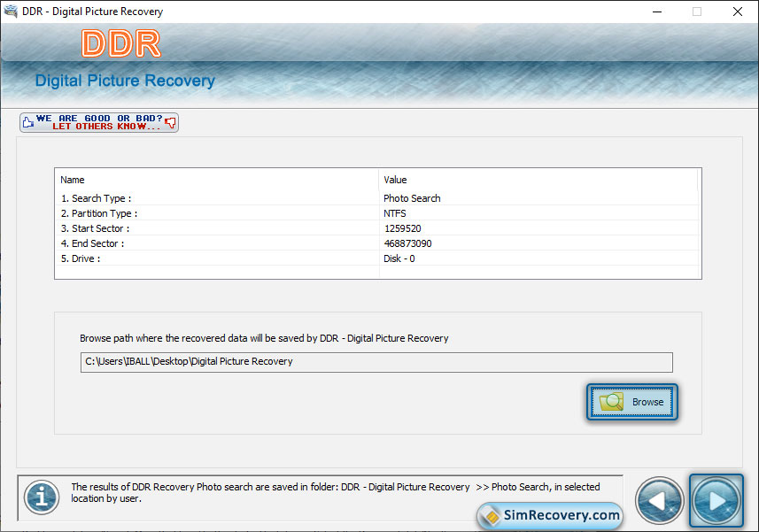Select the '2. Partition Type :' row
Image resolution: width=759 pixels, height=532 pixels.
(x=377, y=213)
